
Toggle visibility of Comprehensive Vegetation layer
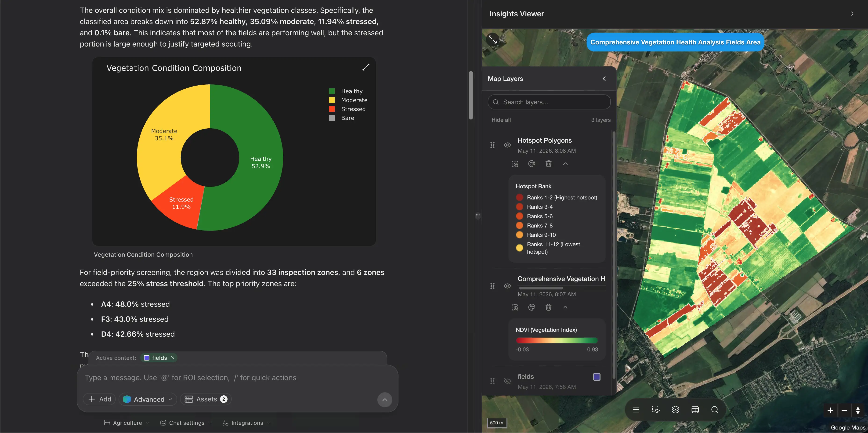pyautogui.click(x=507, y=286)
